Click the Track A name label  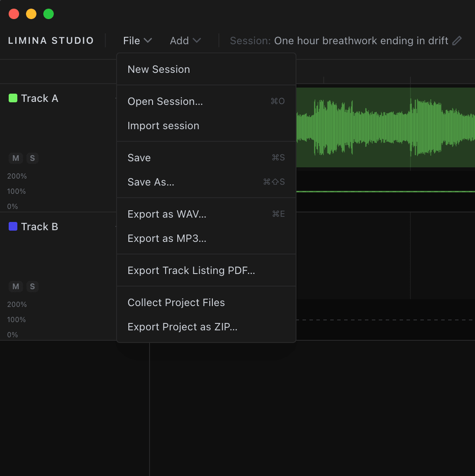pyautogui.click(x=39, y=98)
